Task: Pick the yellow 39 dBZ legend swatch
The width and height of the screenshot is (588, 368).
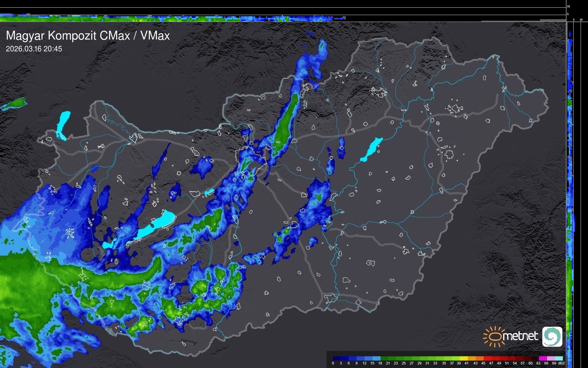Action: (x=464, y=358)
